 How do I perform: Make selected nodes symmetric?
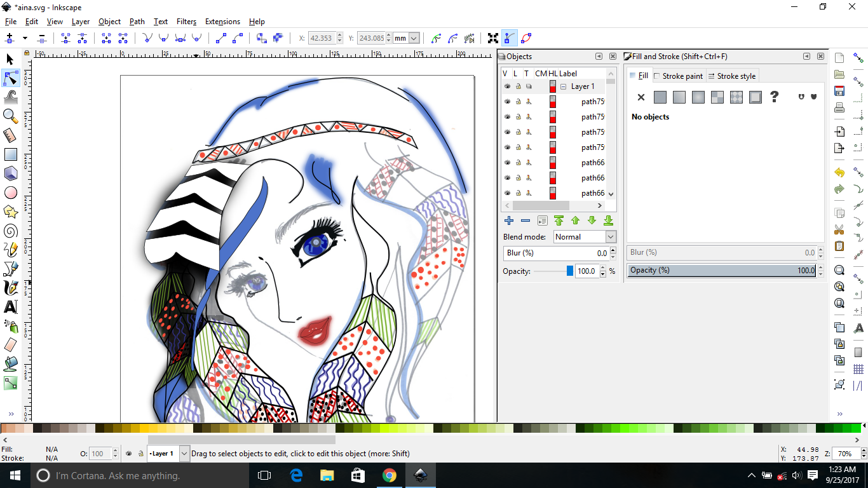(180, 38)
